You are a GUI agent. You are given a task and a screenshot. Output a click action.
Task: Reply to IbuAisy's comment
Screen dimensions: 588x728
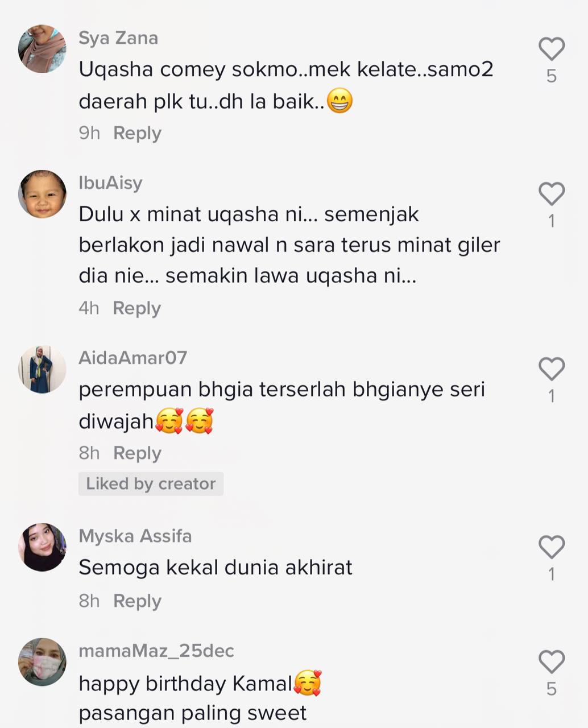tap(136, 308)
